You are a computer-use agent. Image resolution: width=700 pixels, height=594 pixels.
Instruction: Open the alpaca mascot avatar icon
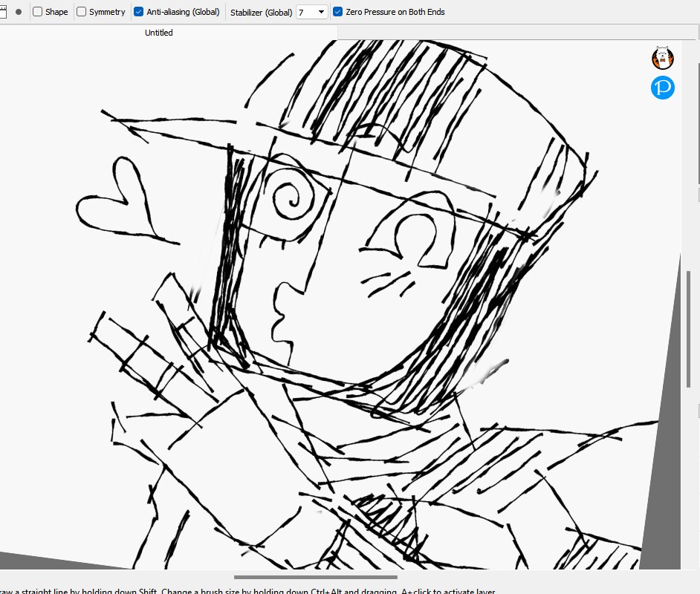[x=663, y=58]
